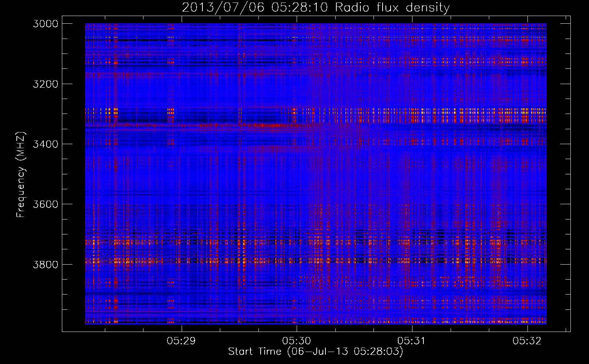589x364 pixels.
Task: Click the 3000 frequency axis label
Action: pos(46,24)
